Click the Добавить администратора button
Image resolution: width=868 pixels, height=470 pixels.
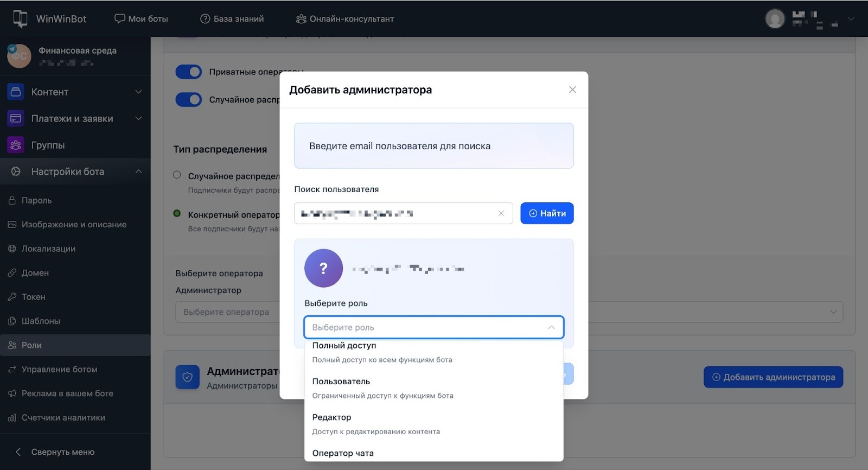click(x=773, y=377)
